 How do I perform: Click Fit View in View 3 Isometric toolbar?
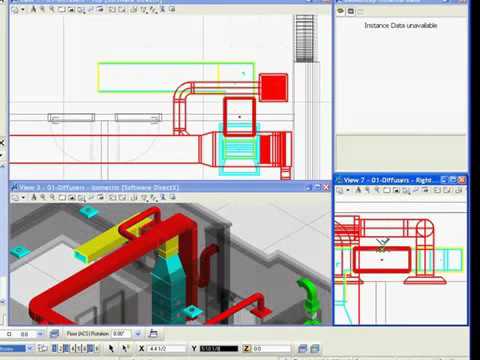point(72,198)
